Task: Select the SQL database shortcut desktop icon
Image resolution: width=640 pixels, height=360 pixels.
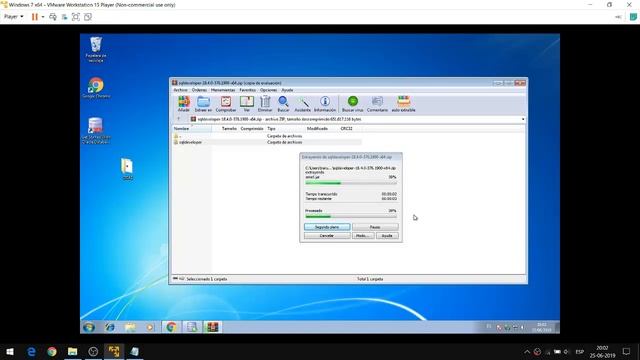Action: 96,131
